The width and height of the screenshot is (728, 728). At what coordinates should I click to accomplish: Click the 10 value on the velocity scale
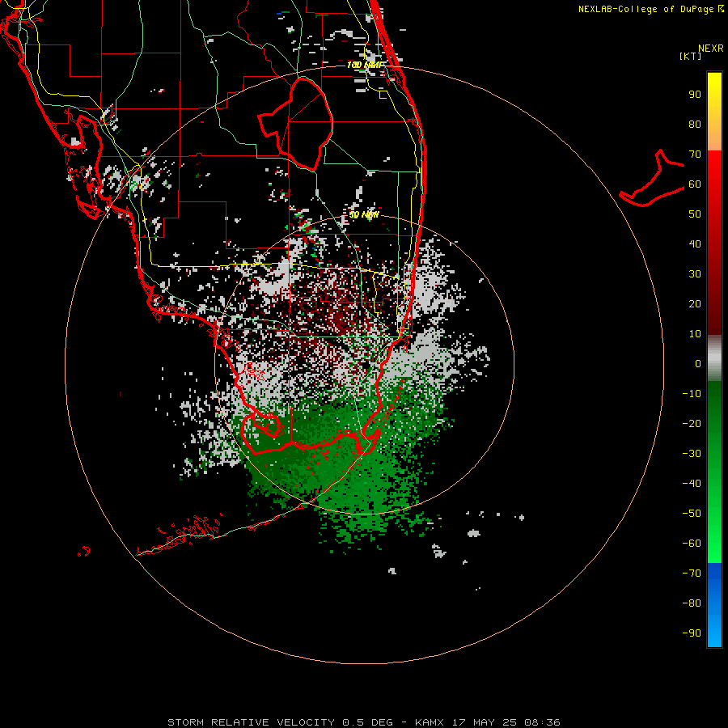point(695,334)
